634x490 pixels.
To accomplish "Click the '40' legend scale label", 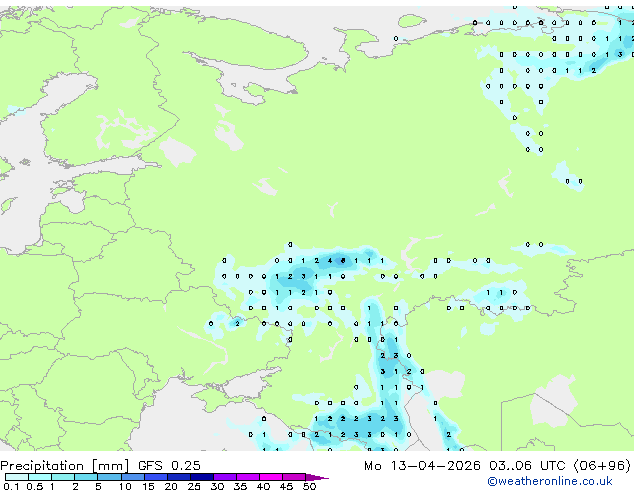I will (263, 486).
